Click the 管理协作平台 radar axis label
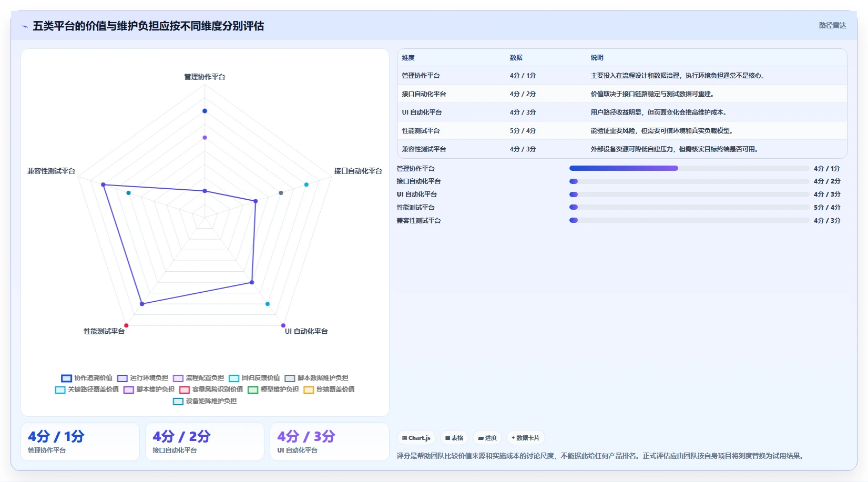The image size is (868, 482). [x=205, y=77]
